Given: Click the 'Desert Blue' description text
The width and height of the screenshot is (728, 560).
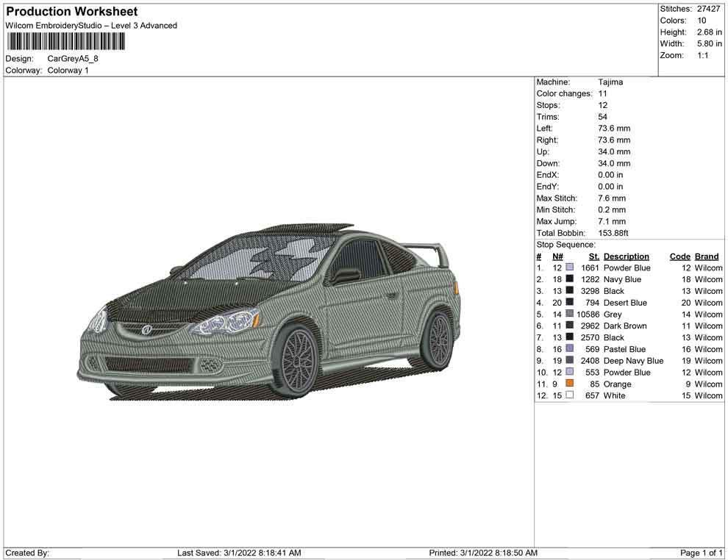Looking at the screenshot, I should (x=625, y=303).
